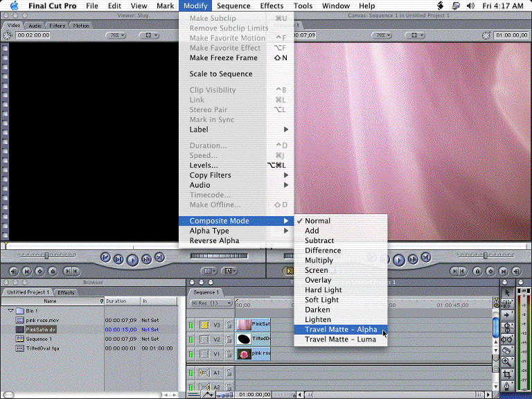Open Viewer view options dropdown
Image resolution: width=532 pixels, height=399 pixels.
(149, 35)
